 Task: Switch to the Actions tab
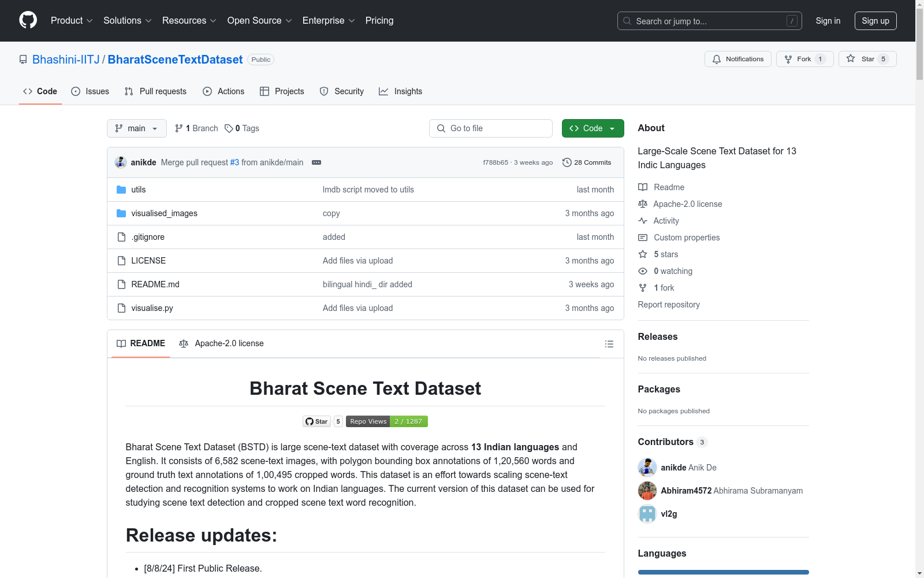coord(223,91)
